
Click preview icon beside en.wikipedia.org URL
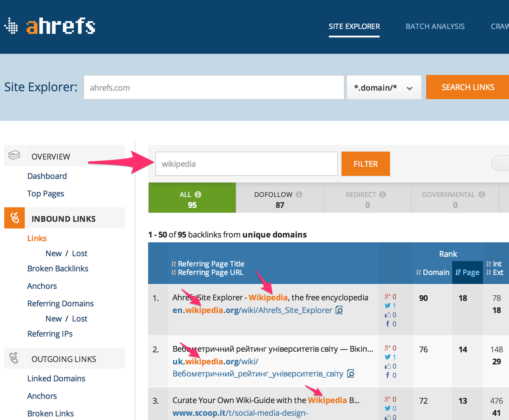pyautogui.click(x=339, y=310)
